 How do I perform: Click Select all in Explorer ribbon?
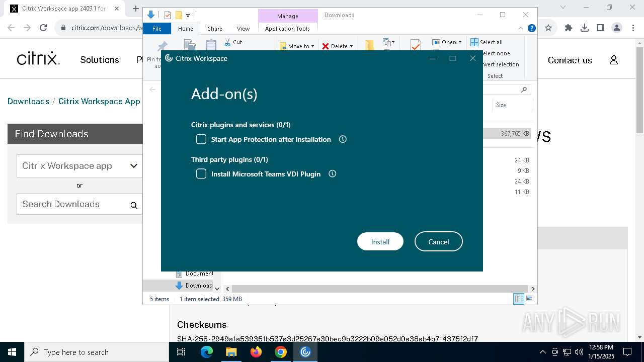tap(487, 42)
